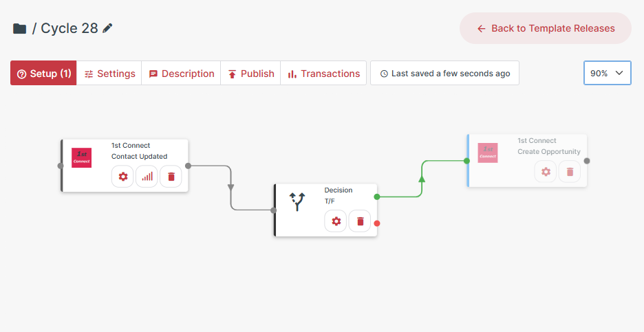Go to the Publish tab
The width and height of the screenshot is (644, 332).
250,74
